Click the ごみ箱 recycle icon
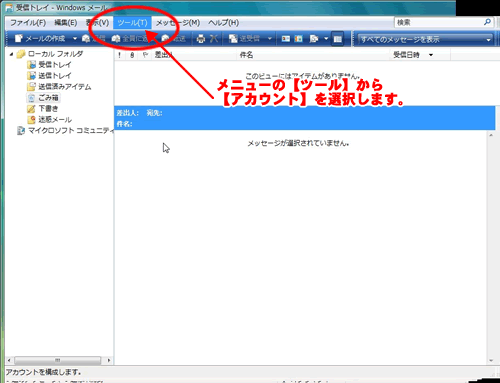The height and width of the screenshot is (383, 500). (x=31, y=98)
